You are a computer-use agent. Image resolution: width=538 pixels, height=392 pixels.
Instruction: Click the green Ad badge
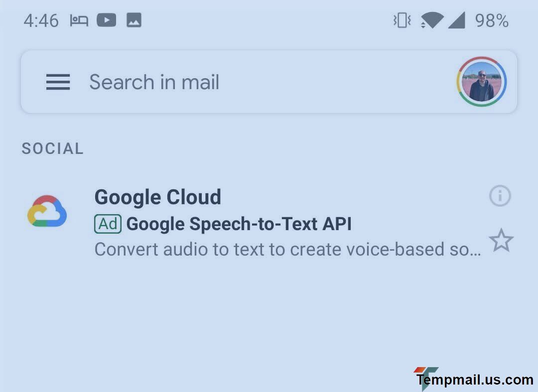coord(108,224)
